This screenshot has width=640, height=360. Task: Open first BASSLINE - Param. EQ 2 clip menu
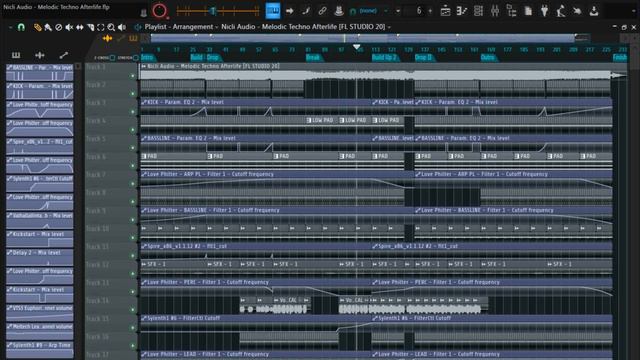[x=144, y=138]
